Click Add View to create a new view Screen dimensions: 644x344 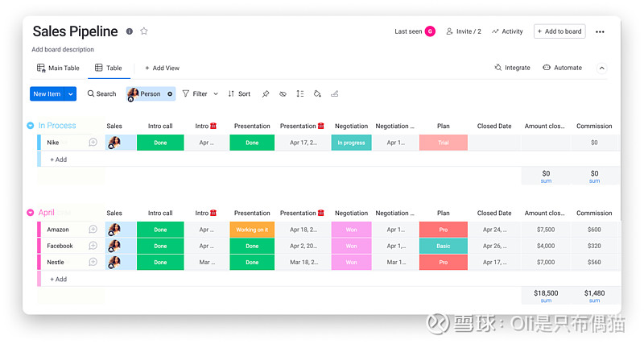point(162,68)
